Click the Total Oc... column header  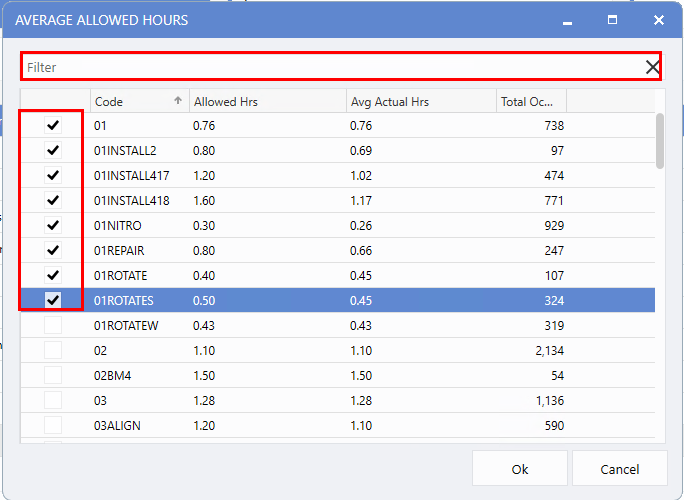coord(530,101)
